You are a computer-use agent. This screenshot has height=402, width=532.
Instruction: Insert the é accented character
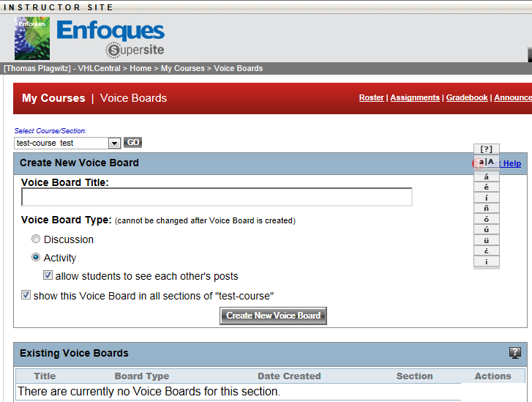point(487,187)
